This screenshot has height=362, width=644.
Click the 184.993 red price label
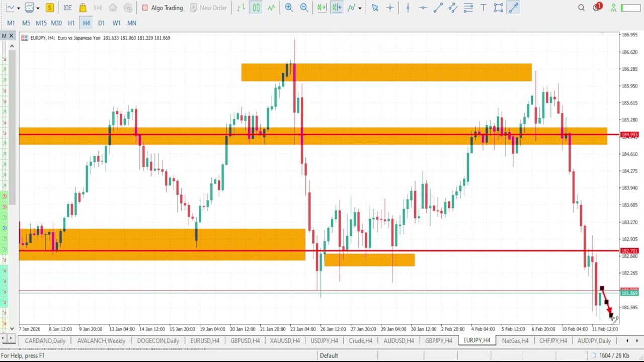click(x=629, y=135)
